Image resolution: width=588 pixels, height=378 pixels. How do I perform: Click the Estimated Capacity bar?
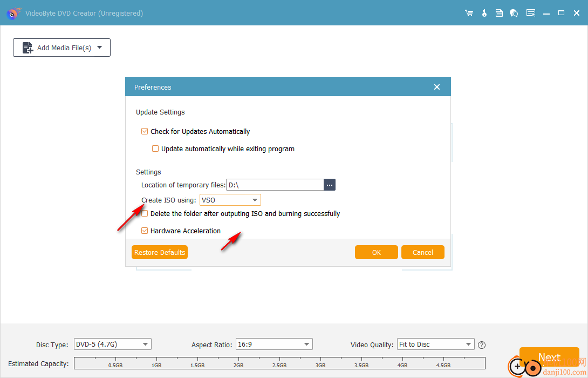(280, 363)
